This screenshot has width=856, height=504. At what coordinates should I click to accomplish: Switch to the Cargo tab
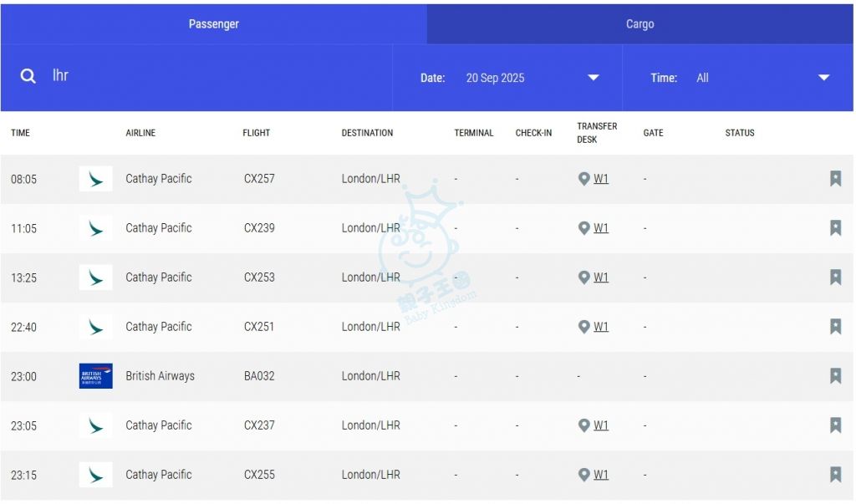coord(639,24)
